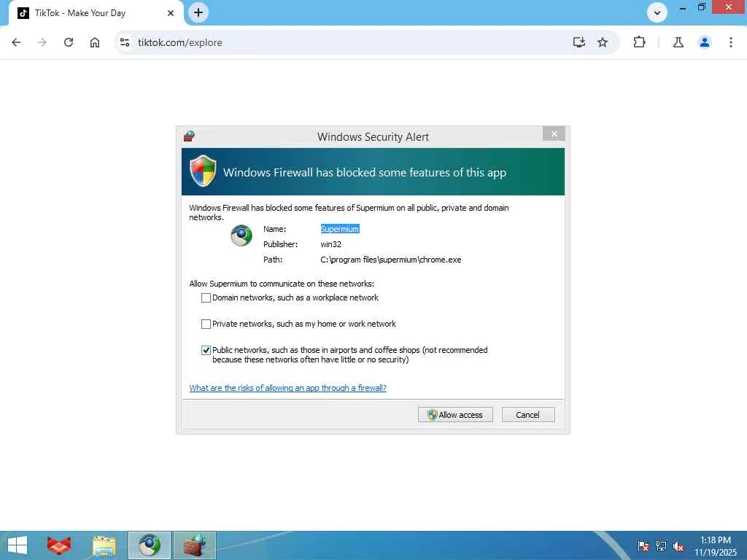
Task: Click the muted volume tray icon
Action: (x=678, y=545)
